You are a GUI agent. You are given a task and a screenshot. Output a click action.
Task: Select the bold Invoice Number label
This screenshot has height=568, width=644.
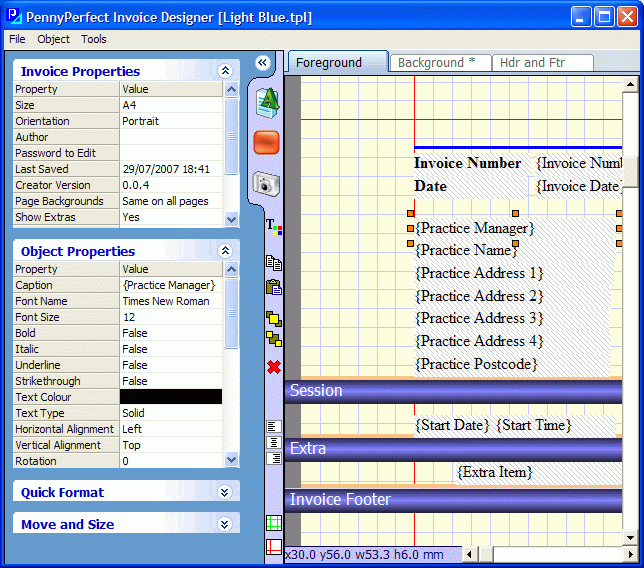(x=467, y=163)
